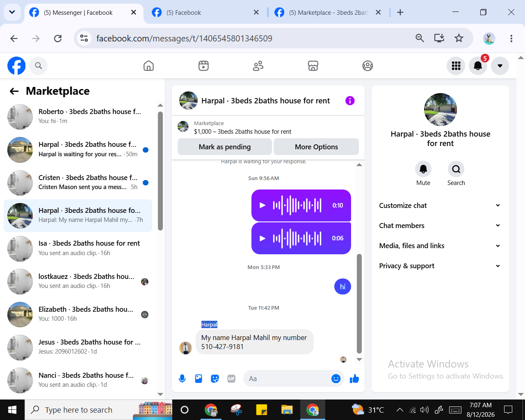This screenshot has height=420, width=525.
Task: Open Chrome profile avatar
Action: (489, 38)
